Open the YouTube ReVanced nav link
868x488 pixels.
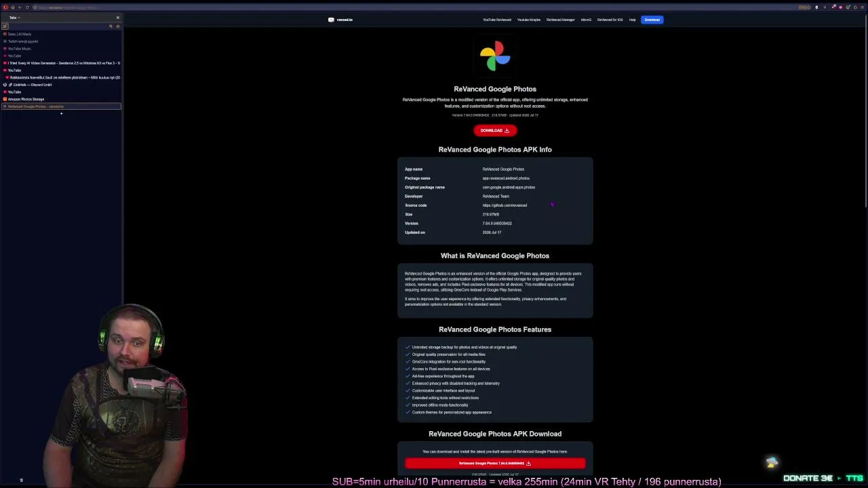pyautogui.click(x=497, y=20)
